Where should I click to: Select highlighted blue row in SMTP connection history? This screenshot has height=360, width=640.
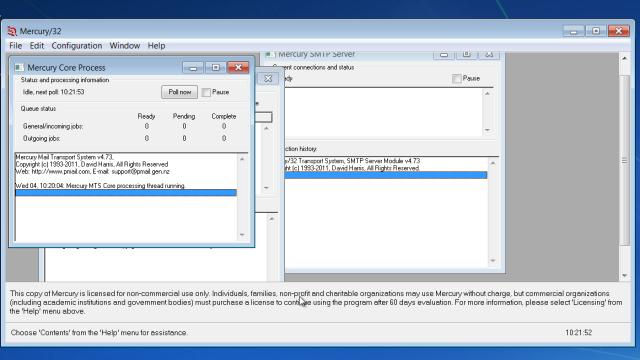click(x=386, y=175)
